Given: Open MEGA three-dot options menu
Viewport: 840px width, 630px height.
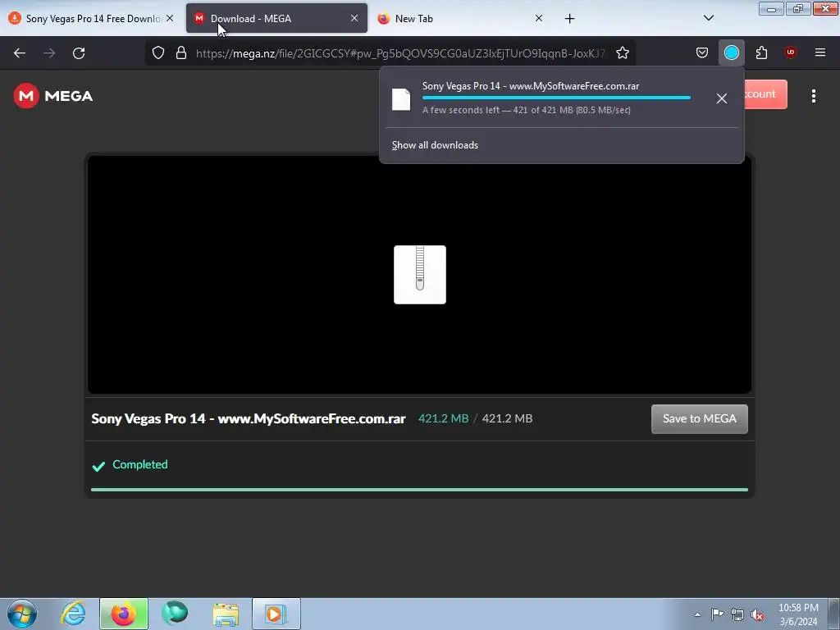Looking at the screenshot, I should tap(813, 96).
